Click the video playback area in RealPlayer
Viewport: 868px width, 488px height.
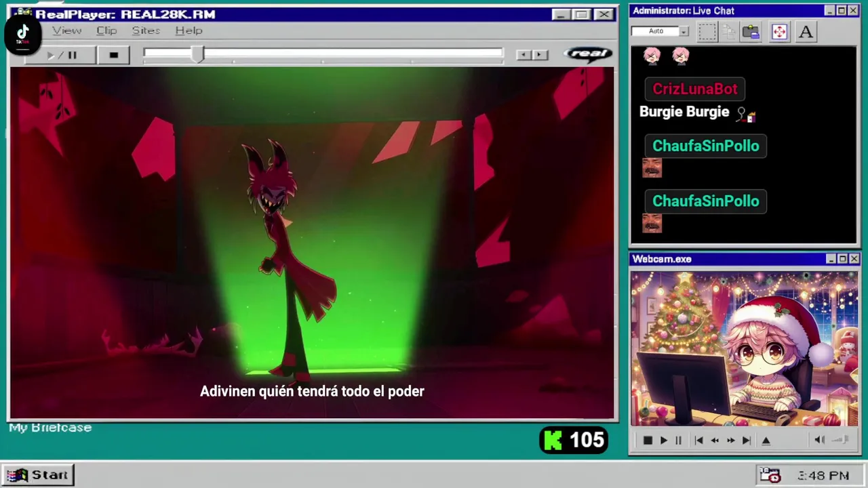312,243
